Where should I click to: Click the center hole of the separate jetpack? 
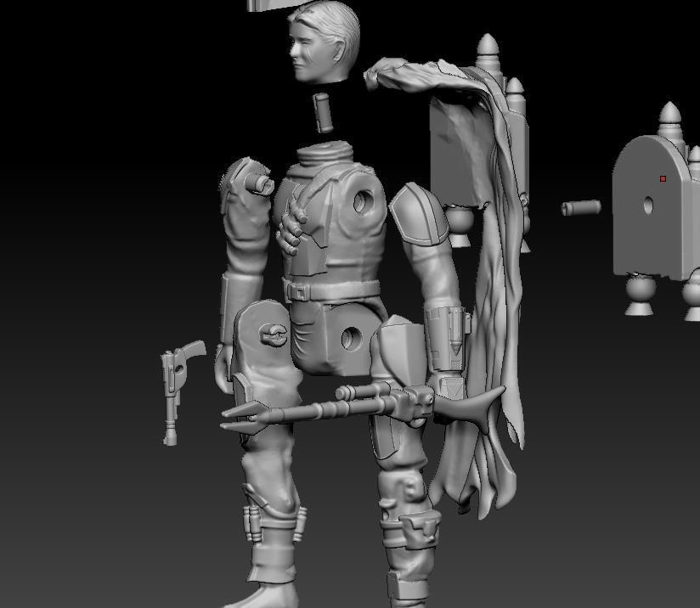click(648, 205)
